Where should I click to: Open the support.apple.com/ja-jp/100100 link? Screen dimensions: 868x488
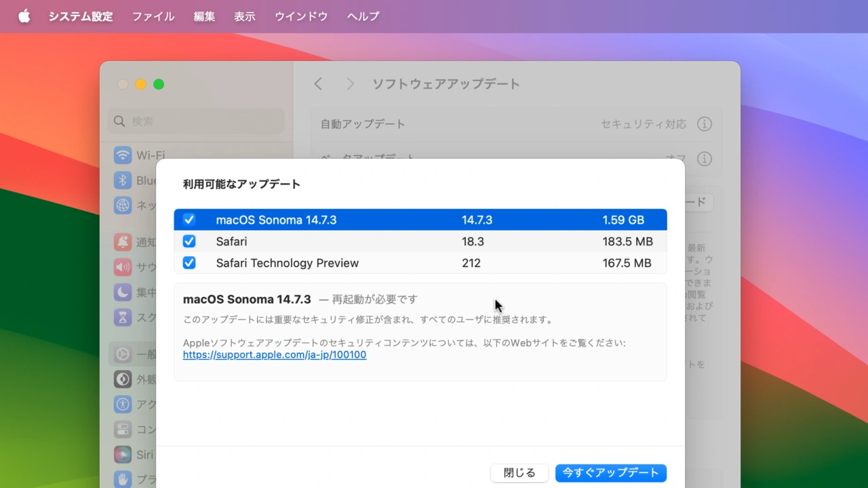(275, 354)
